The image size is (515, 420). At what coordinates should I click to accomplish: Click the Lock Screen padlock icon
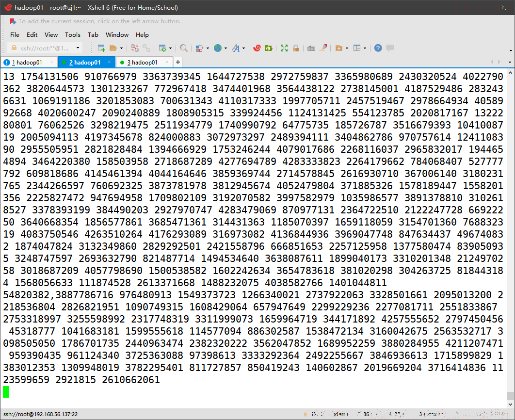pyautogui.click(x=296, y=48)
